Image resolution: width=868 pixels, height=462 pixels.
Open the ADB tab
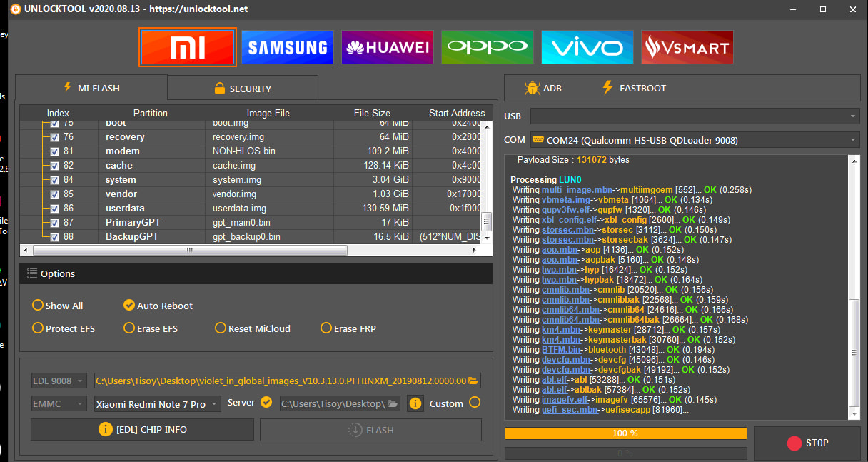point(543,88)
